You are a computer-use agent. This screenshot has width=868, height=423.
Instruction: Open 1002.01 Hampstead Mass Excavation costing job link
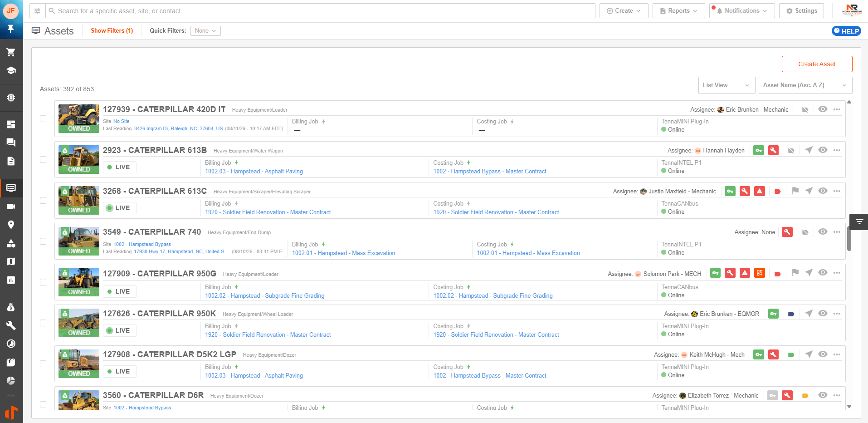[x=528, y=253]
